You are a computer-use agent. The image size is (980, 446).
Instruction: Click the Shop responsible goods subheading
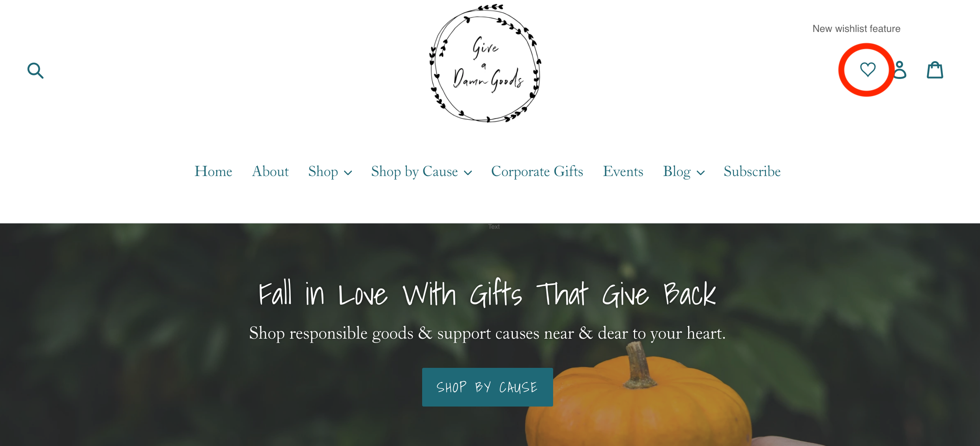pyautogui.click(x=487, y=333)
